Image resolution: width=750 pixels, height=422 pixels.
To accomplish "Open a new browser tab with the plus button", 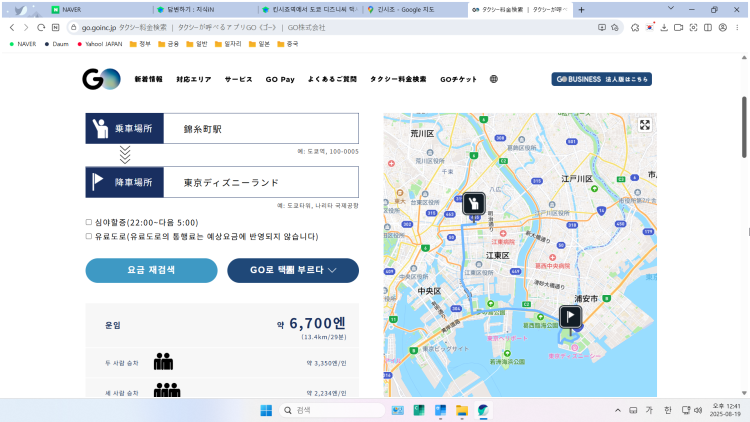I will coord(581,10).
